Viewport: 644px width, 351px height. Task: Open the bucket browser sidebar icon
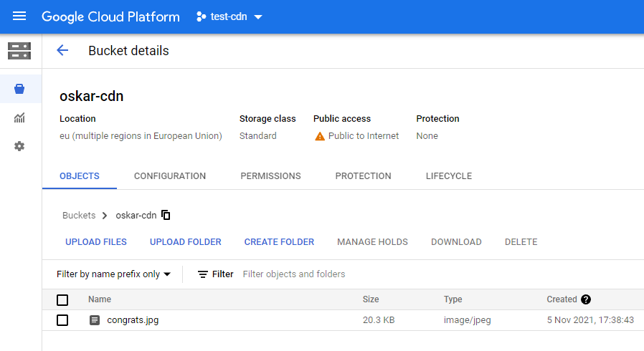click(19, 89)
